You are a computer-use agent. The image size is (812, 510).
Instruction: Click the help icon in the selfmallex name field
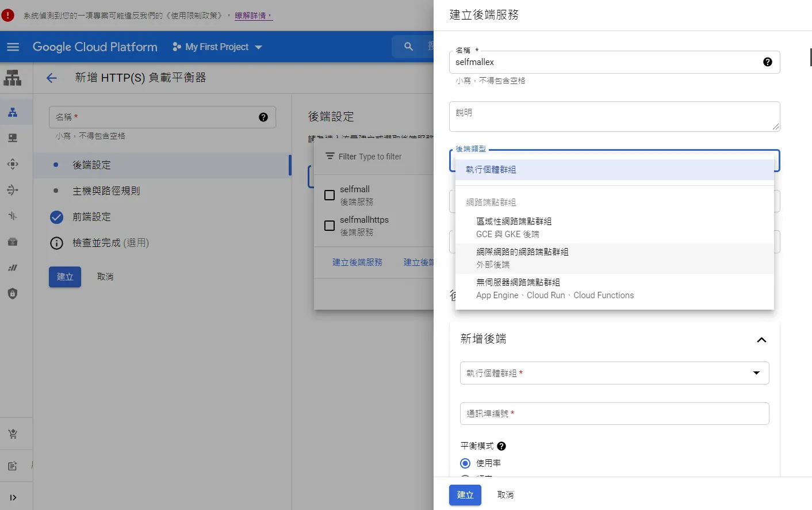767,62
